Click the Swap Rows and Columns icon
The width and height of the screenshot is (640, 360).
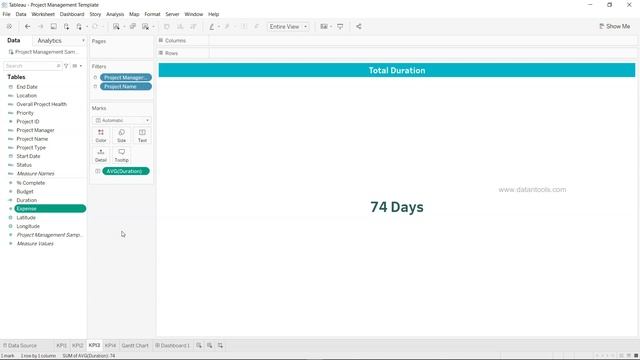(167, 27)
